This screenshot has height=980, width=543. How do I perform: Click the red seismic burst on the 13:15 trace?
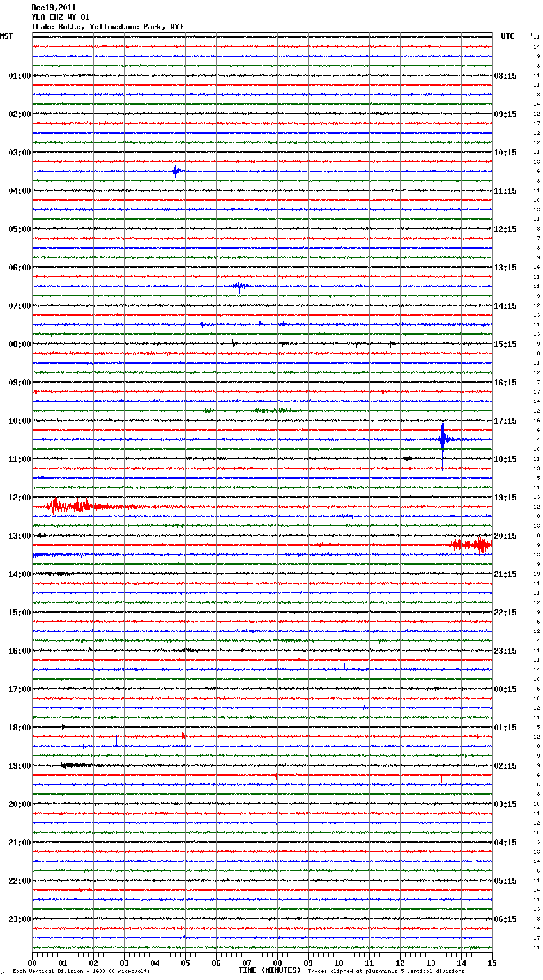click(x=472, y=545)
